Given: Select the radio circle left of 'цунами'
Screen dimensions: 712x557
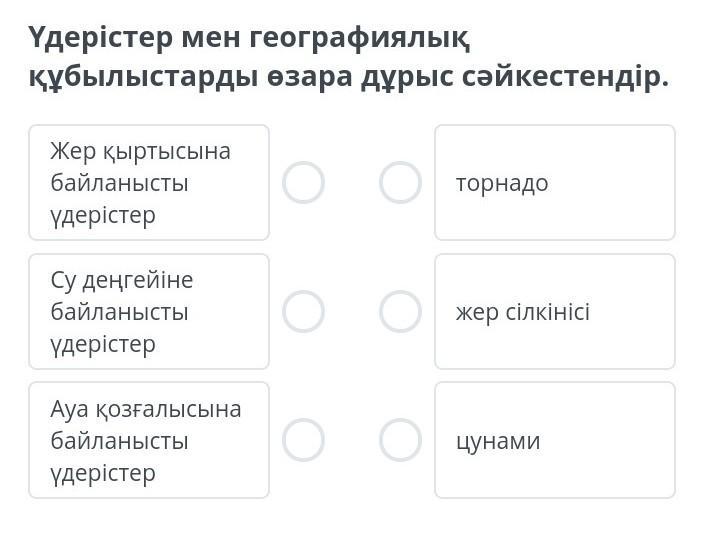Looking at the screenshot, I should (x=400, y=440).
